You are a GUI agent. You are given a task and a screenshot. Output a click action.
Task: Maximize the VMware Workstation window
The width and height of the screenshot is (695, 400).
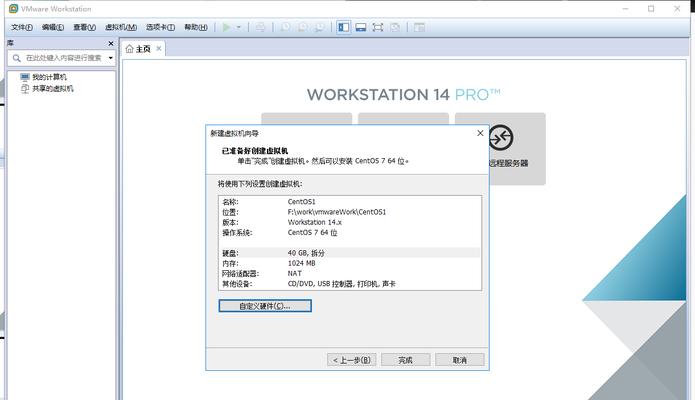click(x=651, y=8)
